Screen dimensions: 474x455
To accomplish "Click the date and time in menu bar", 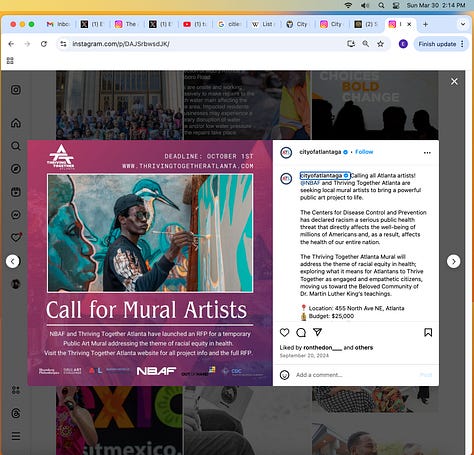I will [x=436, y=5].
